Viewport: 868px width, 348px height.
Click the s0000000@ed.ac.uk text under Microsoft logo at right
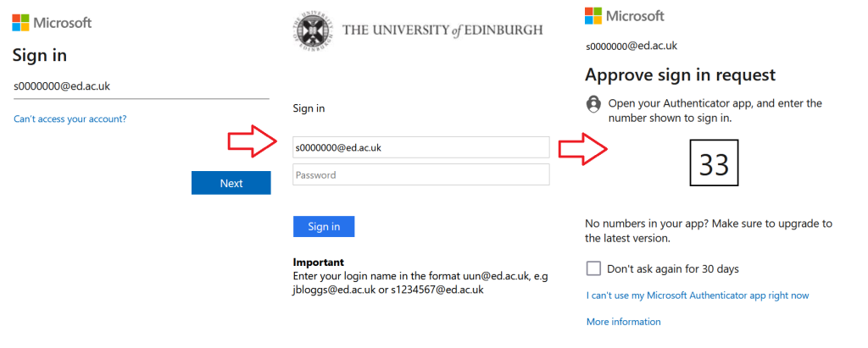click(632, 46)
